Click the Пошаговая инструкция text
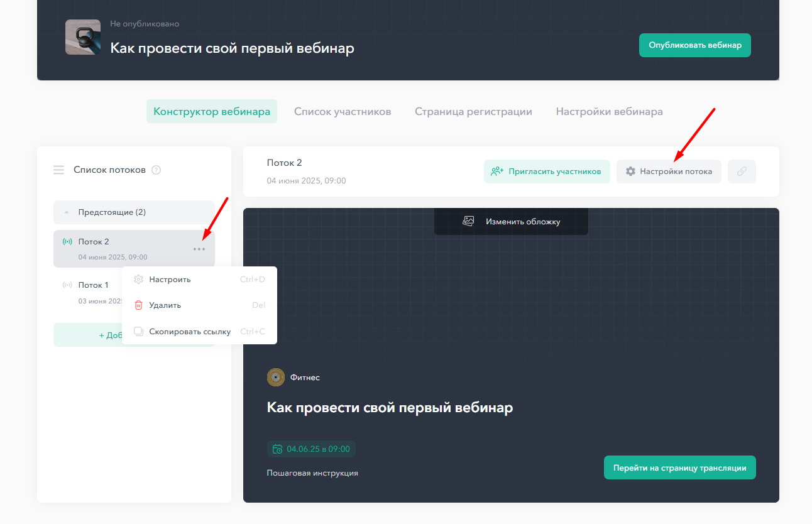 coord(312,473)
